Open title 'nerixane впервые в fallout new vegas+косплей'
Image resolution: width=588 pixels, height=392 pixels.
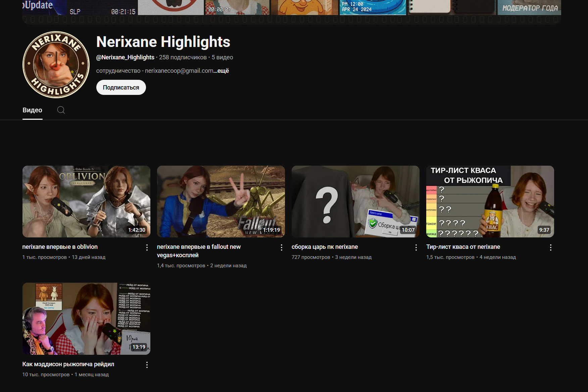tap(199, 251)
